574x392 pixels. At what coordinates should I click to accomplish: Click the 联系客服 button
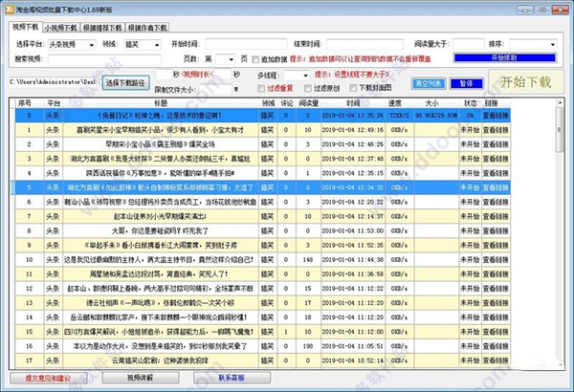(x=232, y=378)
